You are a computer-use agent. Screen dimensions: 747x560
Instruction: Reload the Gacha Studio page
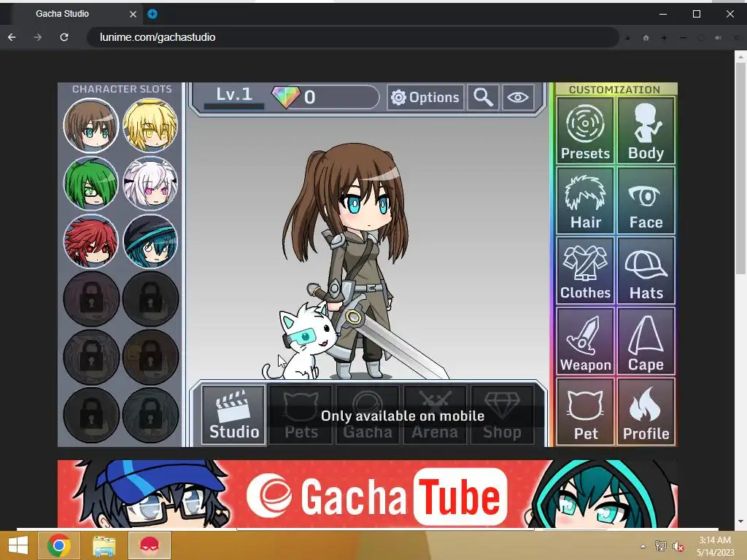(x=64, y=37)
